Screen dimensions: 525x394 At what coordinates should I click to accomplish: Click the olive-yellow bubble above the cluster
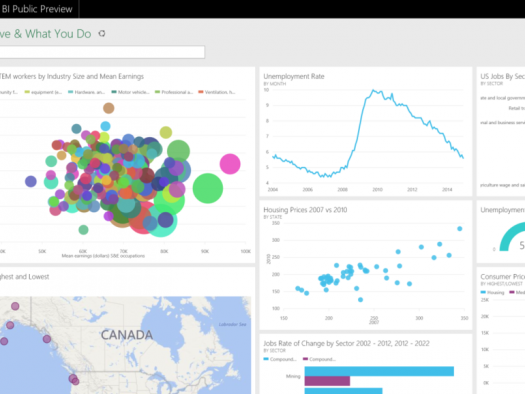pos(166,133)
